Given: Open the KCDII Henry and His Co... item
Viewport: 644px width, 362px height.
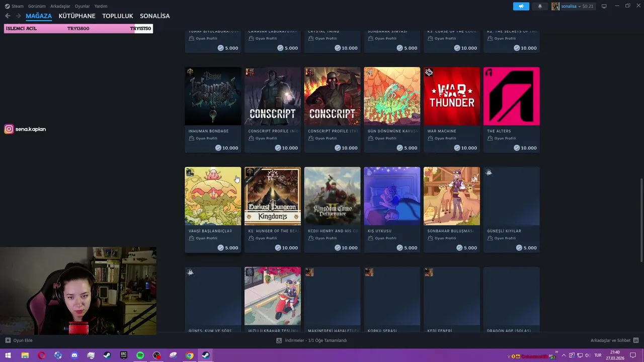Looking at the screenshot, I should pyautogui.click(x=332, y=210).
